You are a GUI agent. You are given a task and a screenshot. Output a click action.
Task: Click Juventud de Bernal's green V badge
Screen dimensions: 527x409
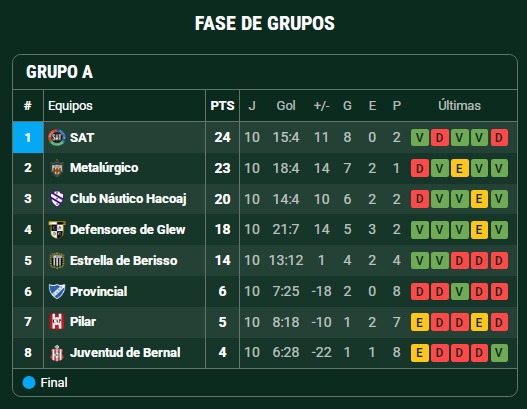(x=499, y=353)
